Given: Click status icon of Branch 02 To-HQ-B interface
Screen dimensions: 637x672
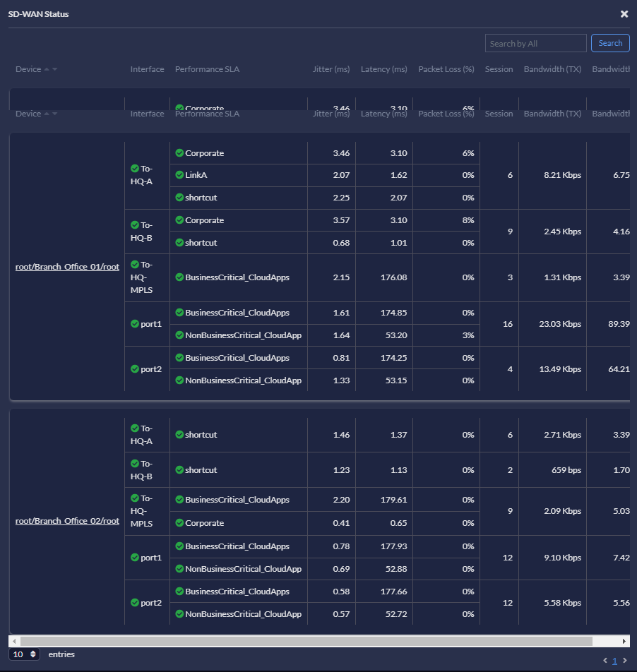Looking at the screenshot, I should click(x=135, y=463).
